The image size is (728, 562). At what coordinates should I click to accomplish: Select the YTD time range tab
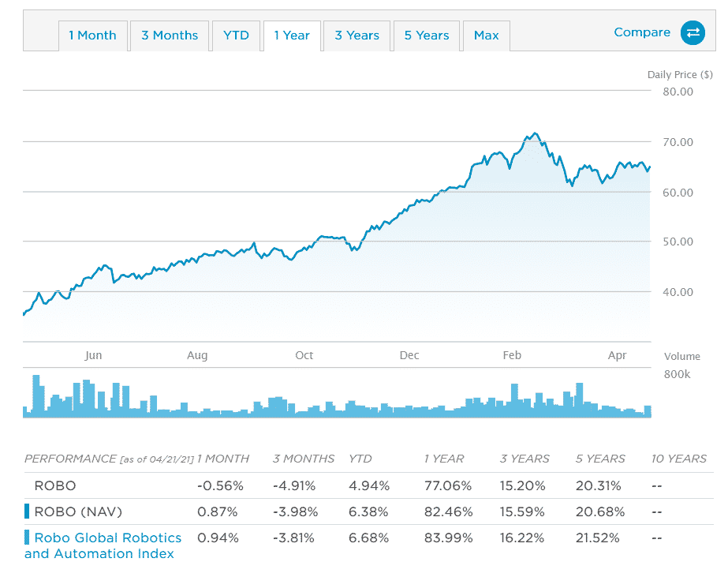pyautogui.click(x=236, y=36)
